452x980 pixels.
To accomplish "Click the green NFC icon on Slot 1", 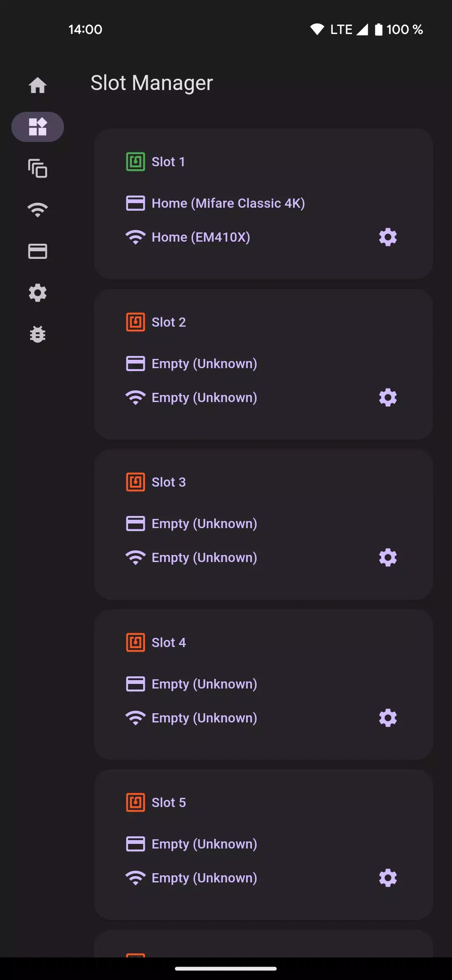I will pos(135,162).
